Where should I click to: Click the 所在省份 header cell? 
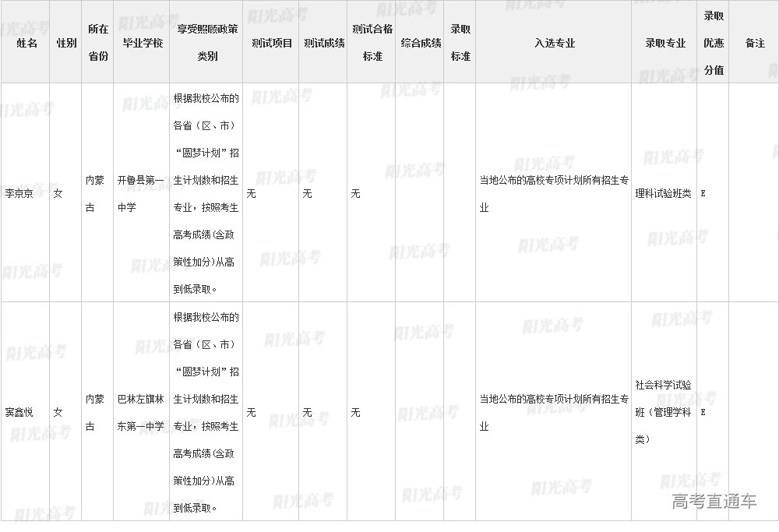pyautogui.click(x=97, y=43)
